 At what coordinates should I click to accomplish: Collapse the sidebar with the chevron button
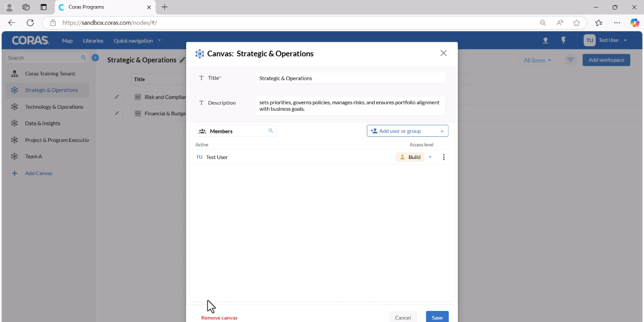click(x=95, y=58)
